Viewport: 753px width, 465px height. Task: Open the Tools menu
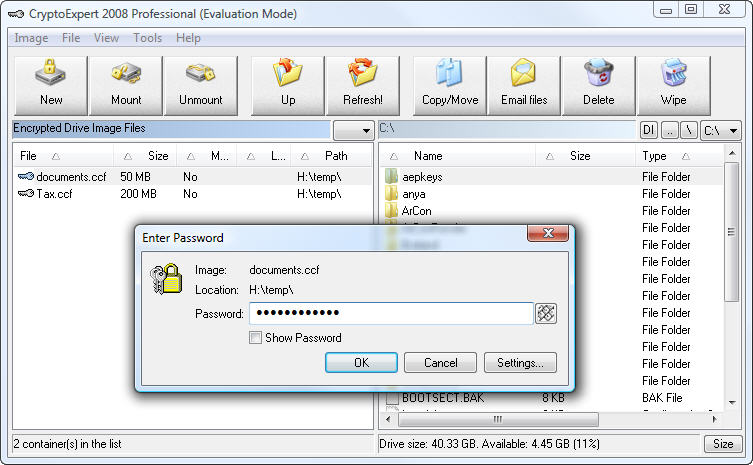pyautogui.click(x=147, y=38)
